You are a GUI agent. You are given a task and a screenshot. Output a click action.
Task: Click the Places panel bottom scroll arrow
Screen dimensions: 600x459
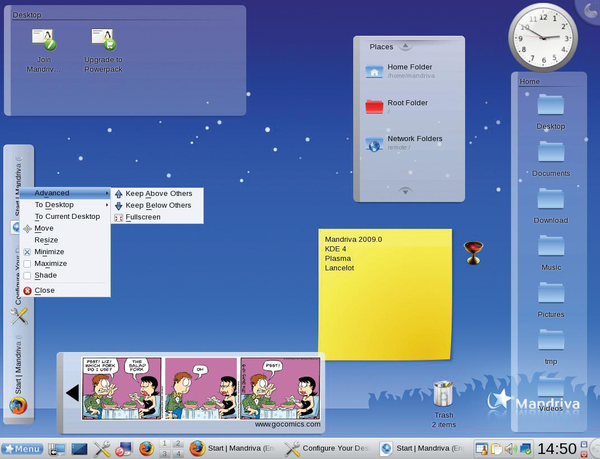405,191
